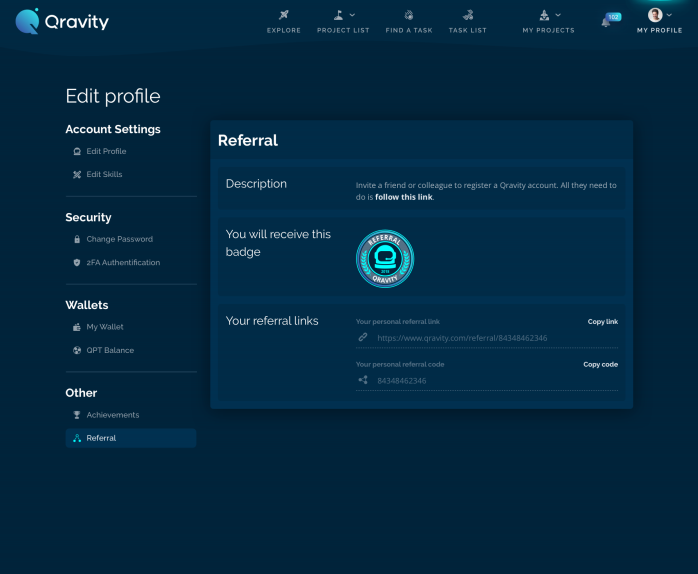The width and height of the screenshot is (698, 574).
Task: Click the 2FA shield icon
Action: [77, 263]
